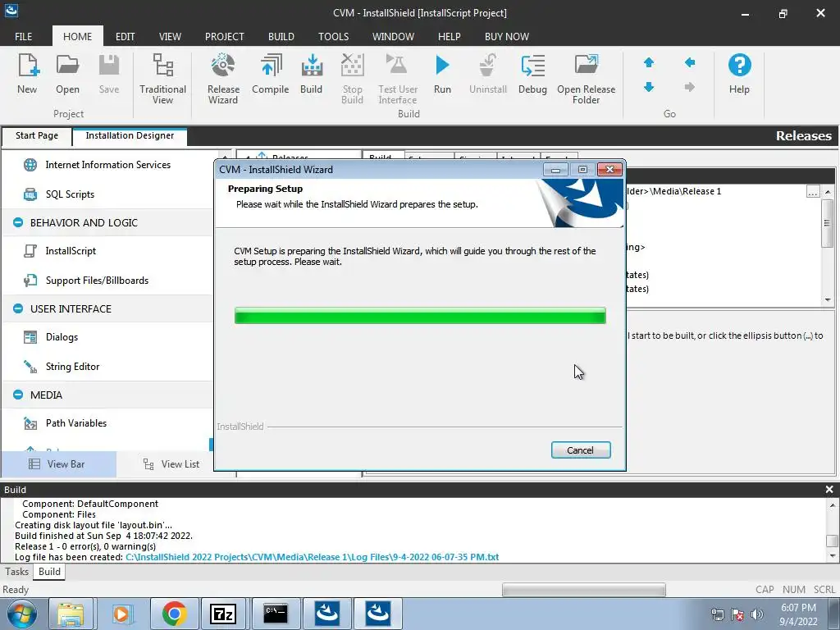Open Release Folder from the ribbon
This screenshot has height=630, width=840.
(586, 79)
